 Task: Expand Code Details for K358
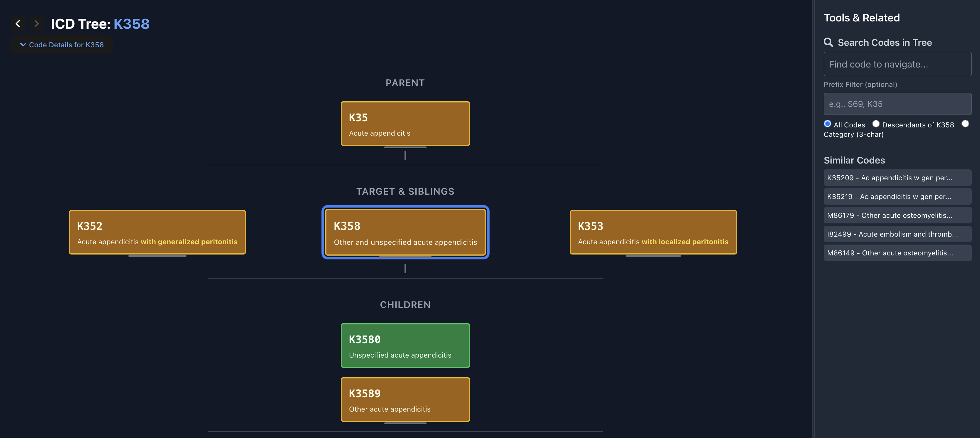[62, 45]
